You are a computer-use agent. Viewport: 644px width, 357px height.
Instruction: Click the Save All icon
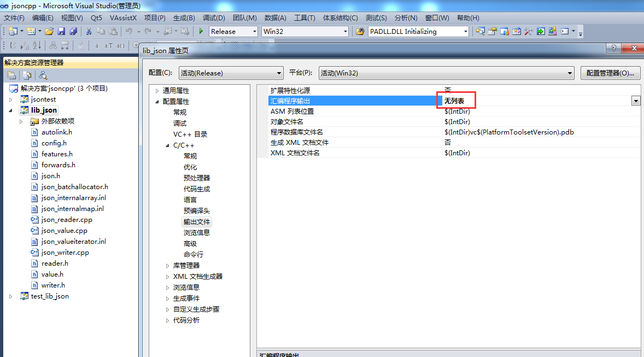pos(73,31)
